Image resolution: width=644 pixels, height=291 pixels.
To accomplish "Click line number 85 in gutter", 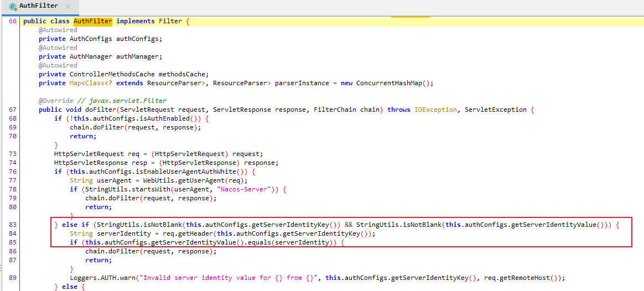I will click(12, 242).
